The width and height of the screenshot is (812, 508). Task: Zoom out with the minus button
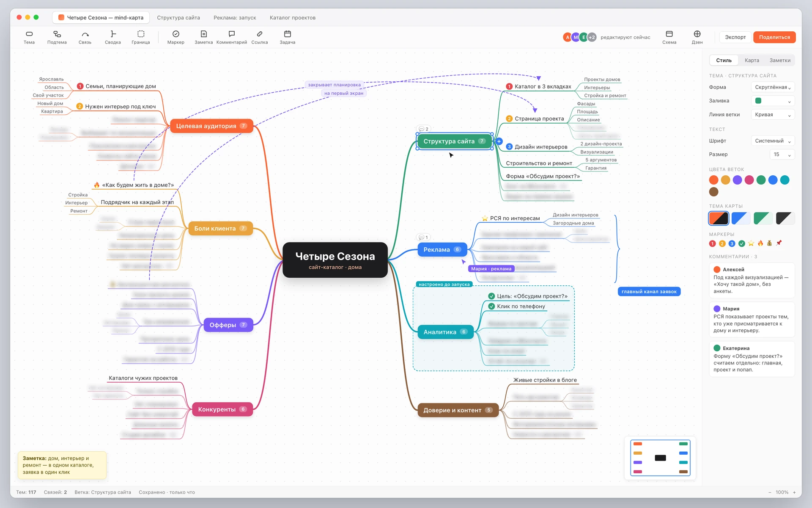770,492
